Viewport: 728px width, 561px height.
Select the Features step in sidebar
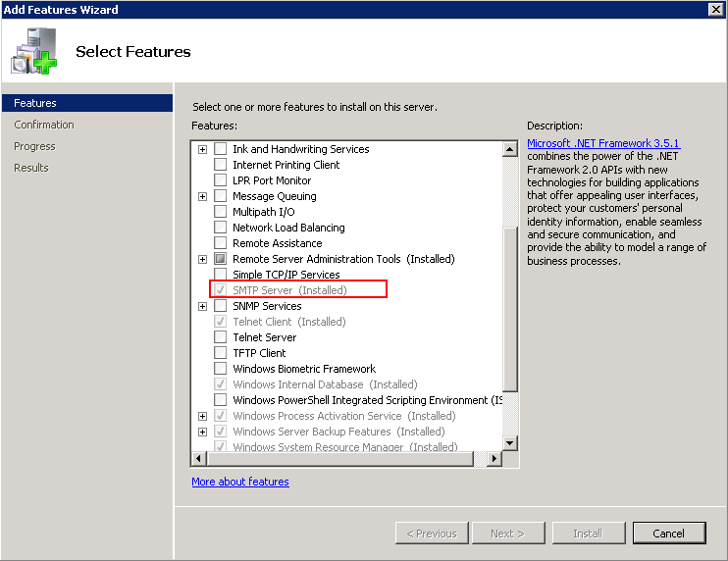(x=35, y=103)
